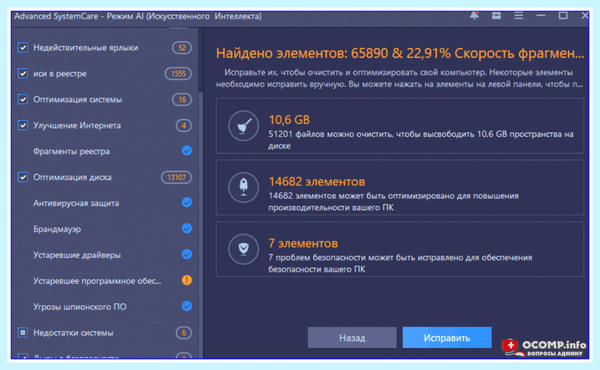The image size is (600, 370).
Task: Uncheck the Недействительные ярлыки checkbox
Action: (23, 47)
